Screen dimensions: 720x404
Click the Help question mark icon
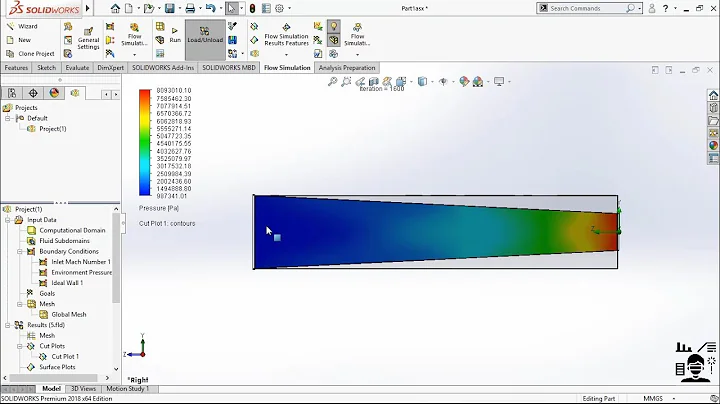point(665,8)
